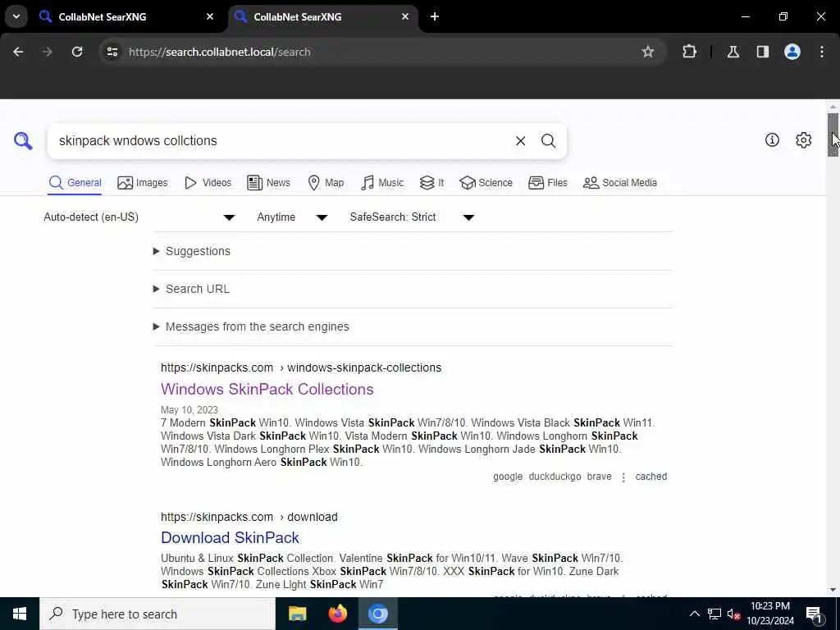
Task: Click the skinpacks.com windows-skinpack-collections URL
Action: [301, 368]
